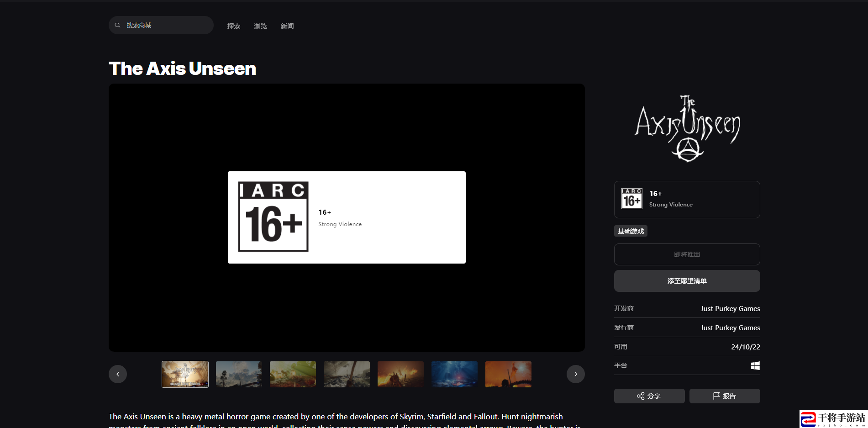The image size is (868, 428).
Task: Click the release date 24/10/22
Action: pyautogui.click(x=746, y=347)
